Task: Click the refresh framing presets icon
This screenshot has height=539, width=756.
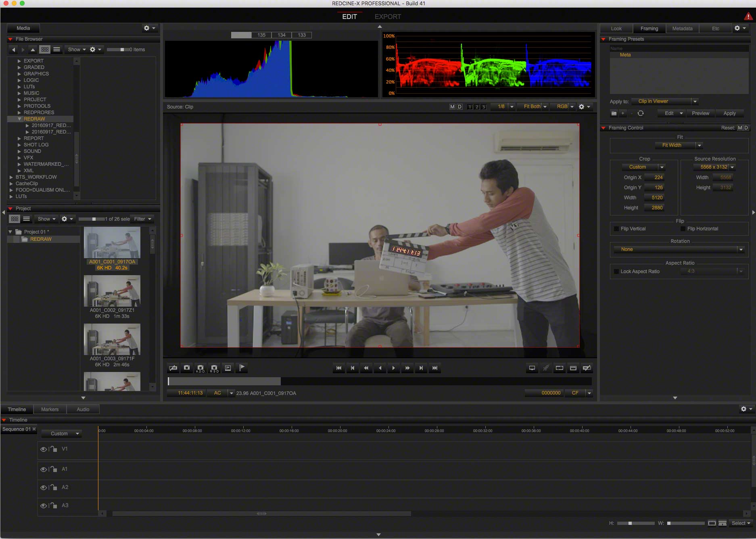Action: click(641, 113)
